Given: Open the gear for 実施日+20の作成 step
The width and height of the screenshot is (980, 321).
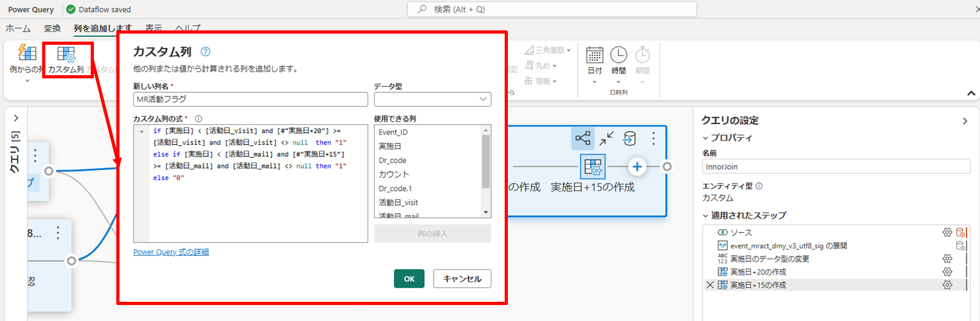Looking at the screenshot, I should click(947, 272).
